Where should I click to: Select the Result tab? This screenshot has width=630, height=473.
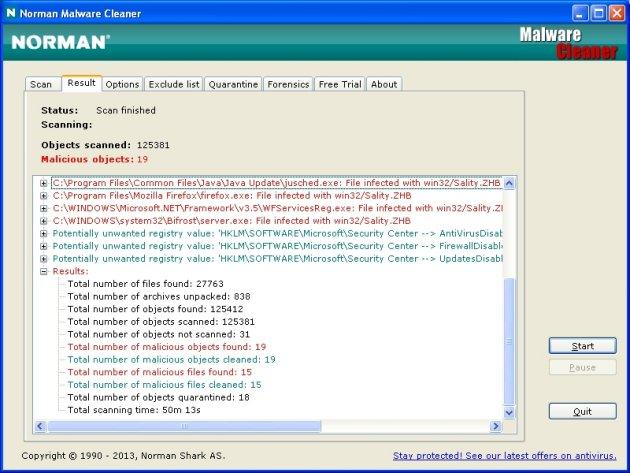pos(82,83)
